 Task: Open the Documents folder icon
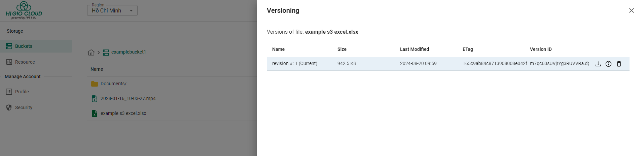point(95,84)
